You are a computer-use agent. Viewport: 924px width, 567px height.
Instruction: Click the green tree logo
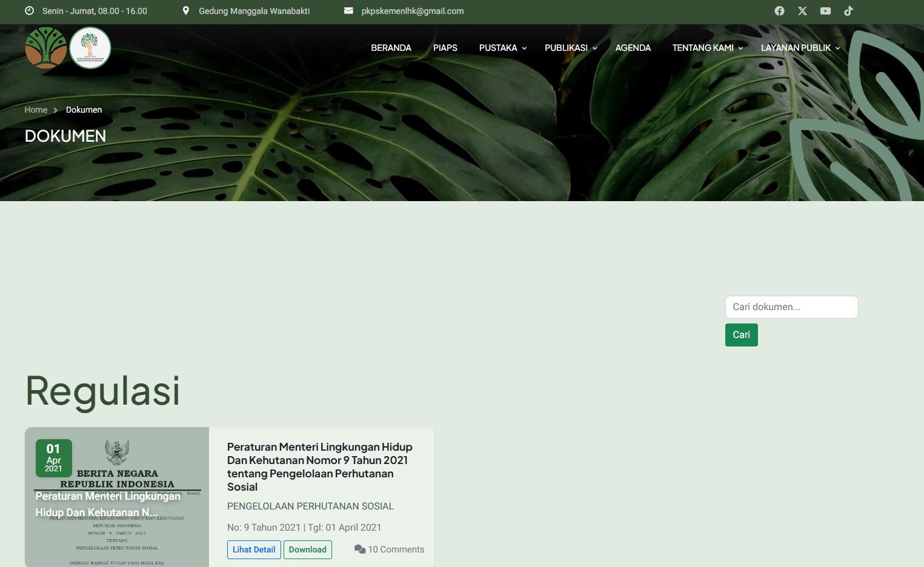(46, 48)
